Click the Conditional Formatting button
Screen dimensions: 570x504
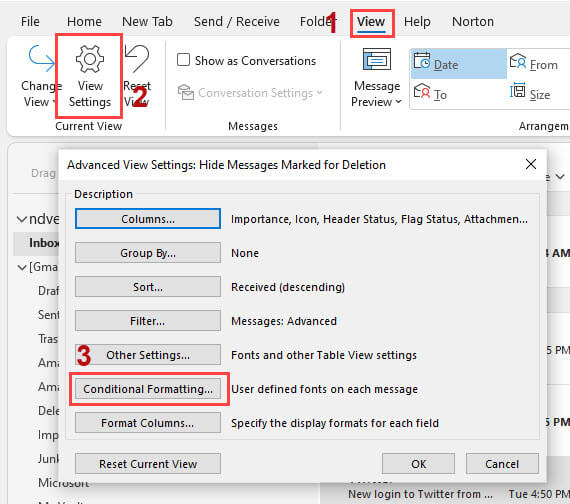coord(148,389)
